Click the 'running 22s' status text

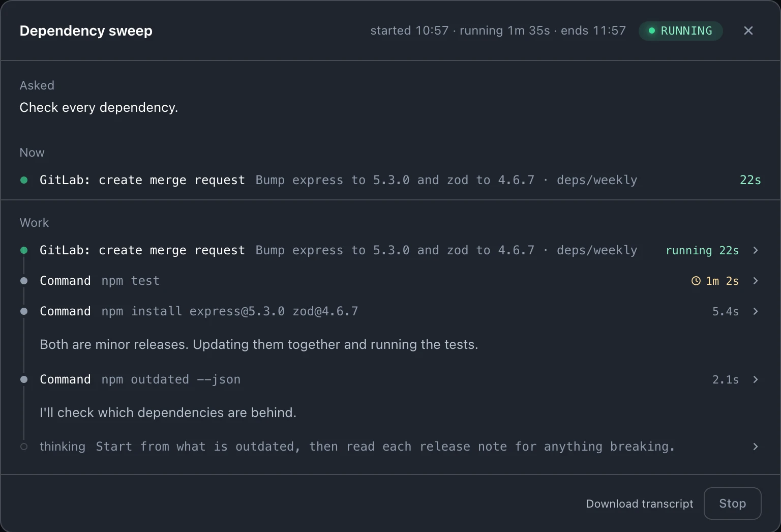click(702, 250)
